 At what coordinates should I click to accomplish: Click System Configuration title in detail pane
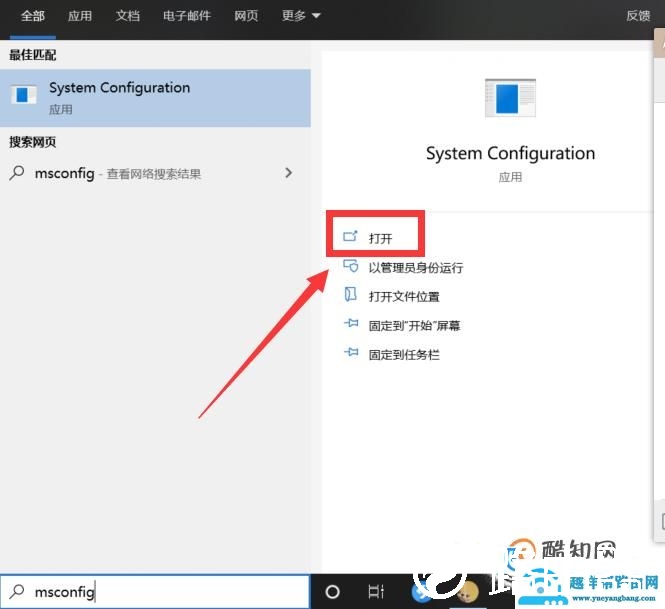510,154
